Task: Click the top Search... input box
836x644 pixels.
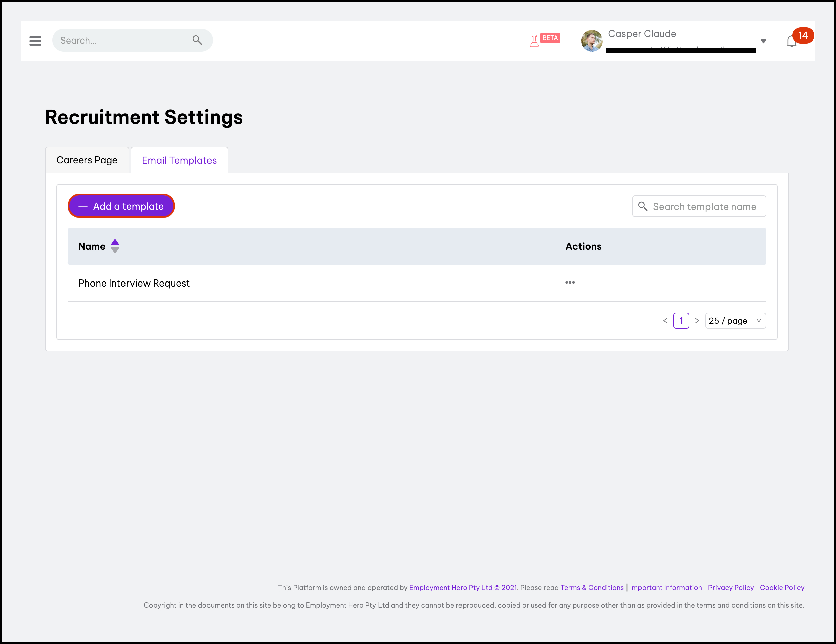Action: point(122,40)
